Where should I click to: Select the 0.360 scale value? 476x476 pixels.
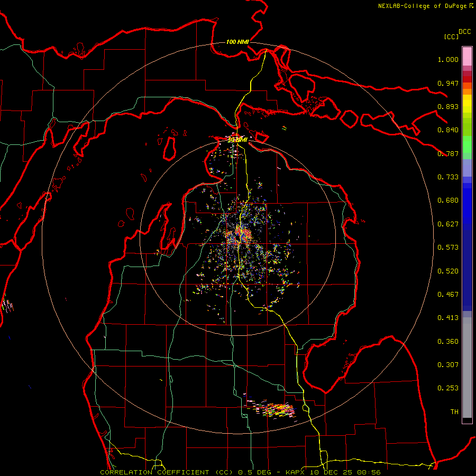click(x=448, y=342)
